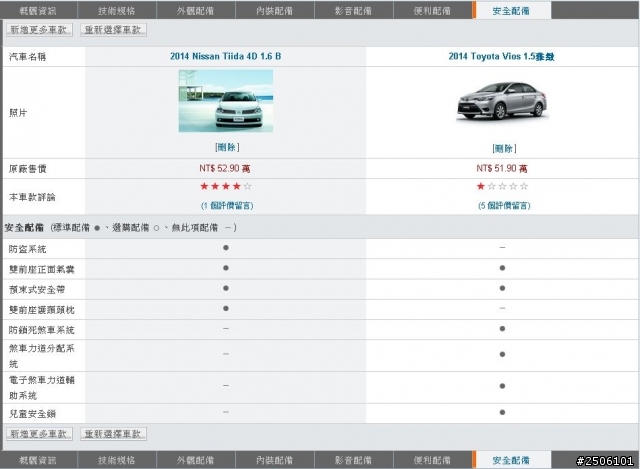
Task: Switch to the bottom 影音配備 tab
Action: 353,460
